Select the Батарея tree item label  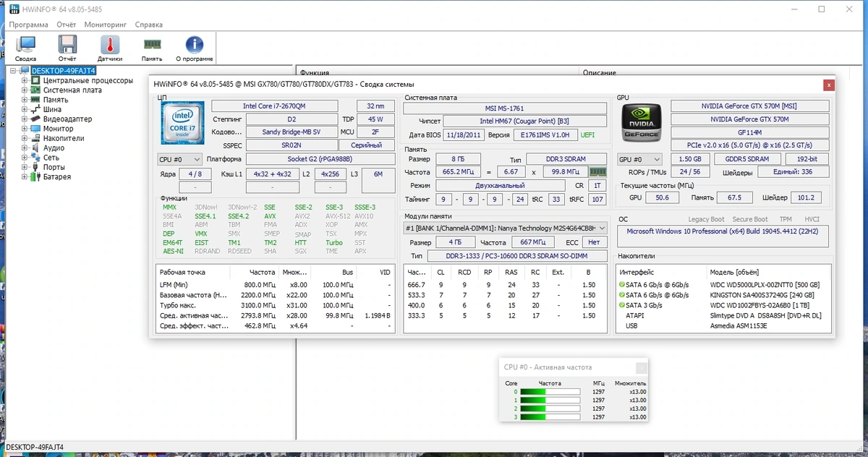(x=57, y=176)
